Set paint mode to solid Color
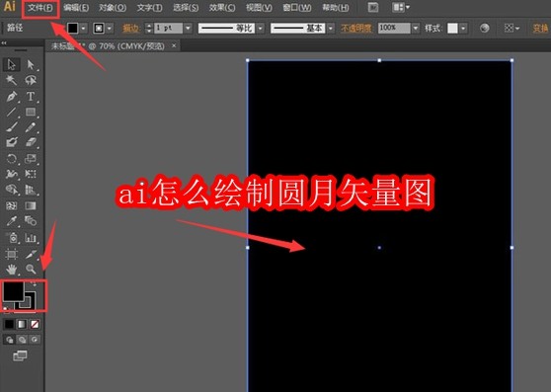The height and width of the screenshot is (392, 551). click(x=9, y=324)
